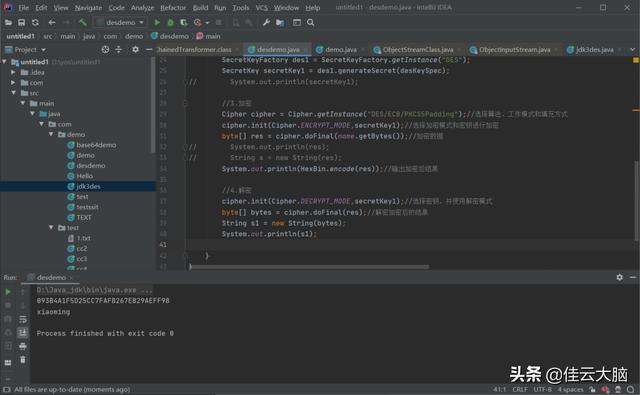Image resolution: width=640 pixels, height=395 pixels.
Task: Toggle tool window bars icon in status bar
Action: 7,389
